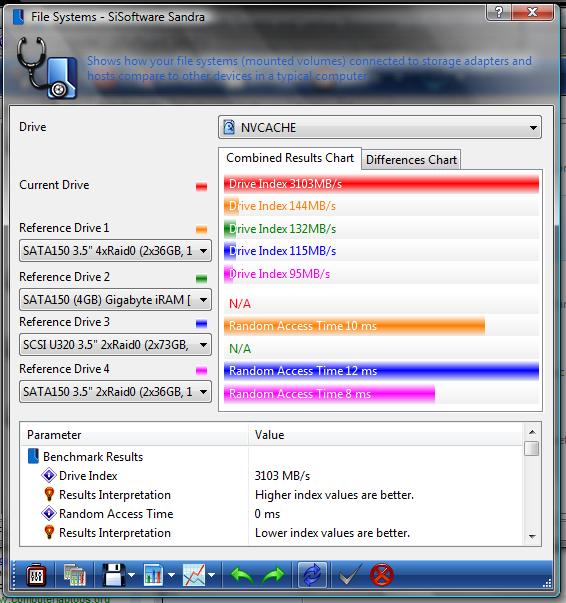Click the Drive Index 144MB/s bar
Screen dimensions: 566x603
[381, 206]
